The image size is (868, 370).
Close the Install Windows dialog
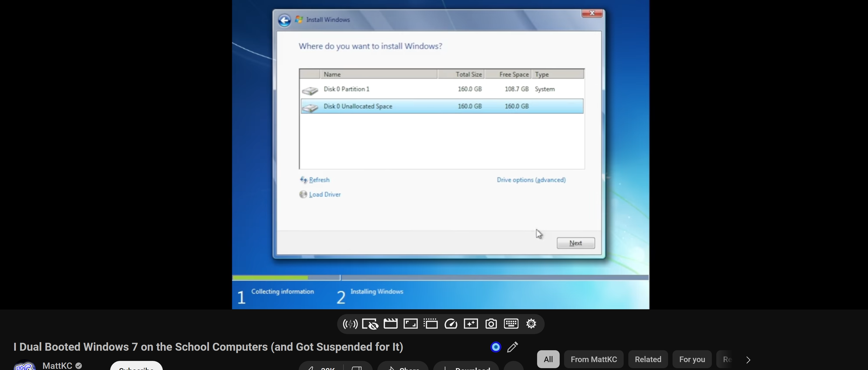click(592, 13)
